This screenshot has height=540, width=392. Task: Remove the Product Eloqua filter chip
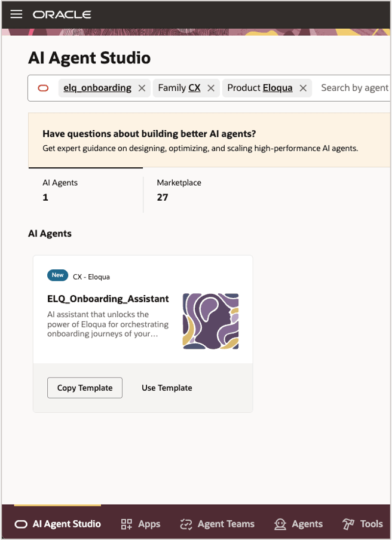[303, 88]
